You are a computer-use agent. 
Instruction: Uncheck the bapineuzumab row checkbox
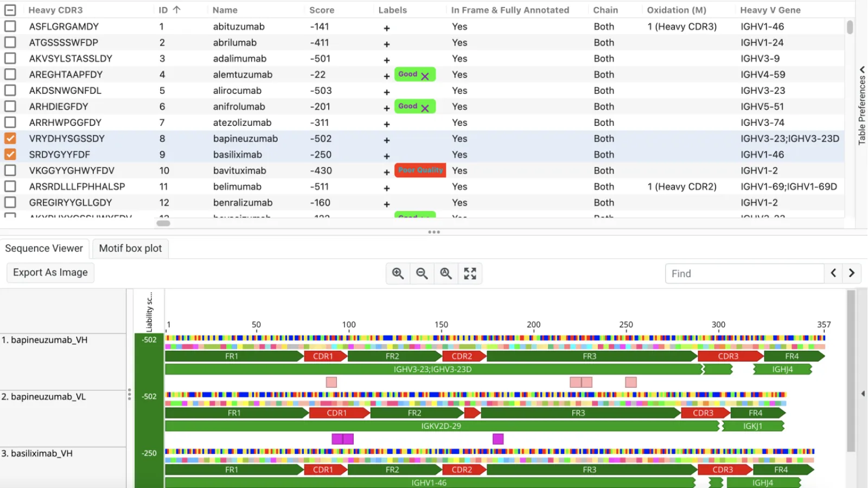pos(10,138)
